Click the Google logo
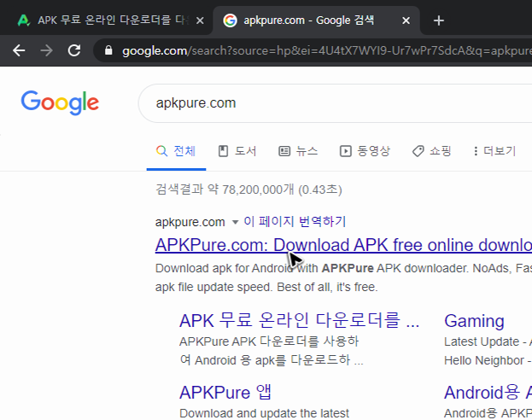532x420 pixels. 60,102
